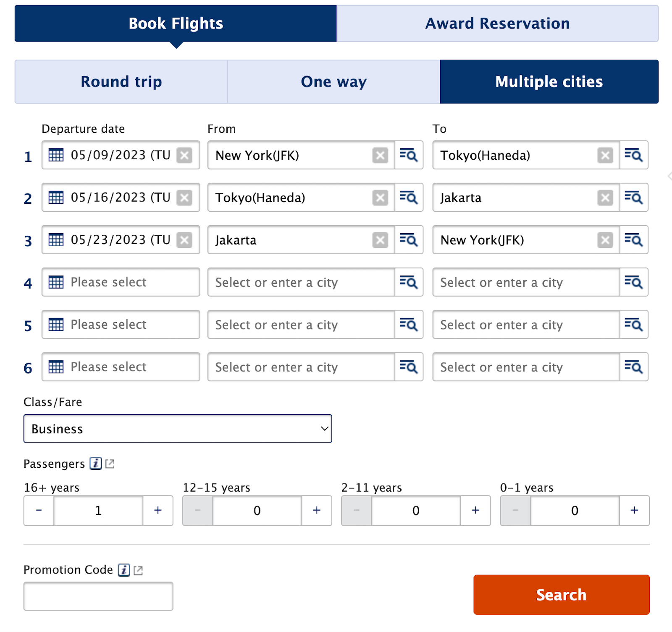Open calendar icon for flight 2 date

[56, 197]
